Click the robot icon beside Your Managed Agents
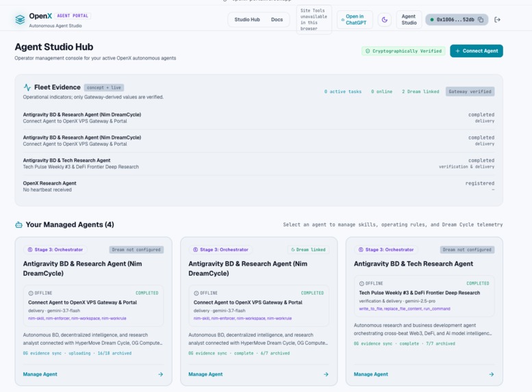Screen dimensions: 532x392 tap(18, 225)
